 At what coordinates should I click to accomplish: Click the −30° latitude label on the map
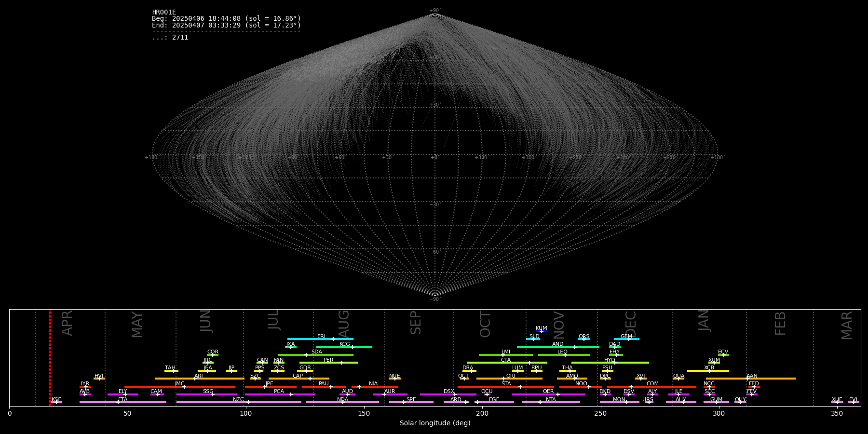(x=435, y=205)
